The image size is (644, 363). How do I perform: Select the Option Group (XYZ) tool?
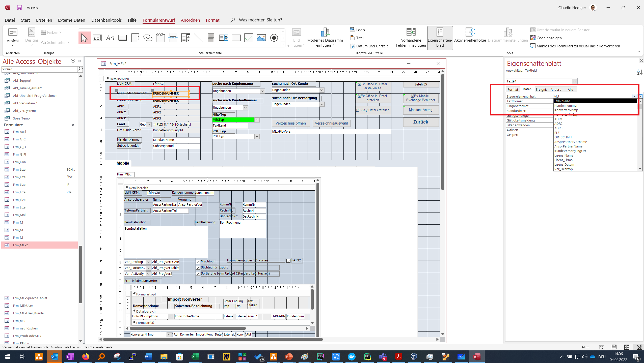tap(160, 38)
